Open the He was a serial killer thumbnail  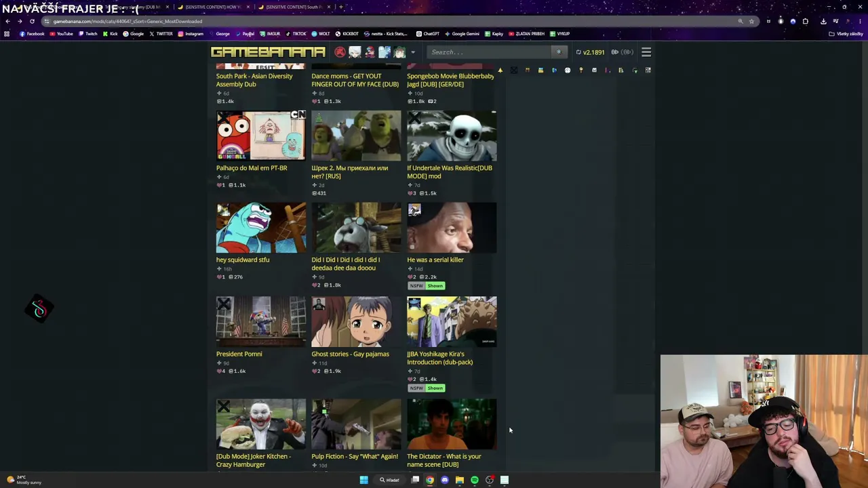pyautogui.click(x=452, y=228)
